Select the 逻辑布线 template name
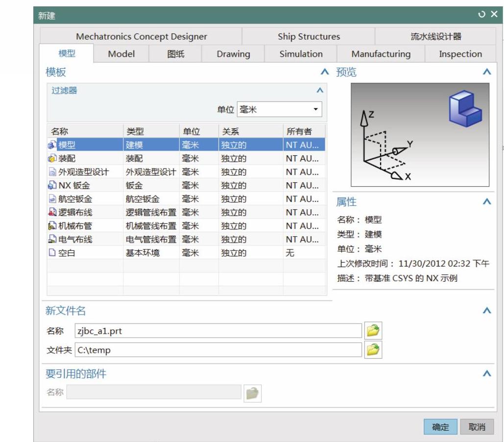Viewport: 504px width, 442px height. 75,212
